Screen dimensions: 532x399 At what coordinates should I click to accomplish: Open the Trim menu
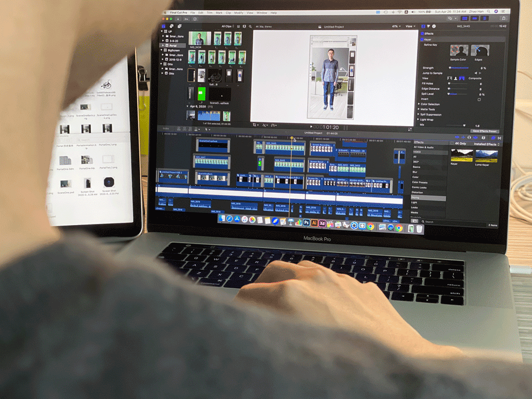210,13
